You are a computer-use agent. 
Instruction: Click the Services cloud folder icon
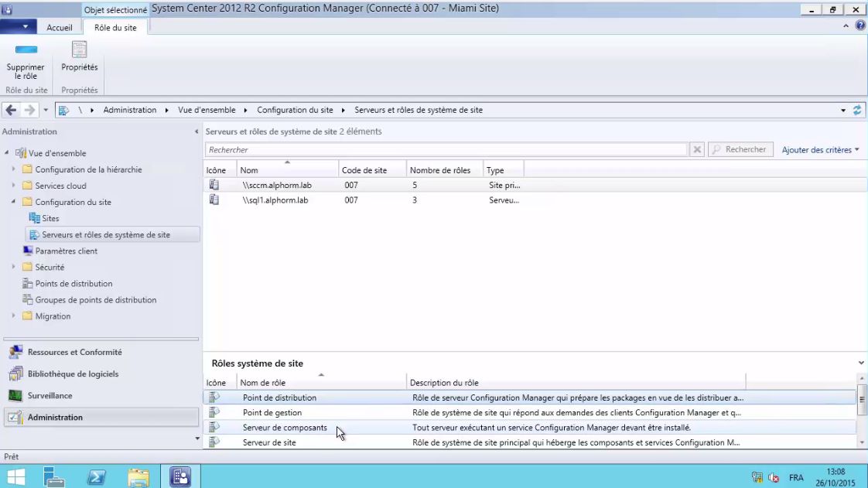[x=27, y=186]
